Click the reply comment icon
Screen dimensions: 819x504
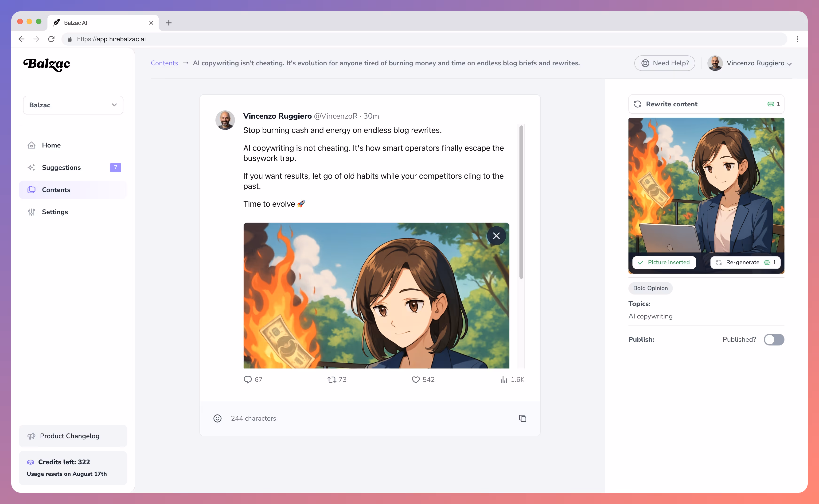click(247, 380)
